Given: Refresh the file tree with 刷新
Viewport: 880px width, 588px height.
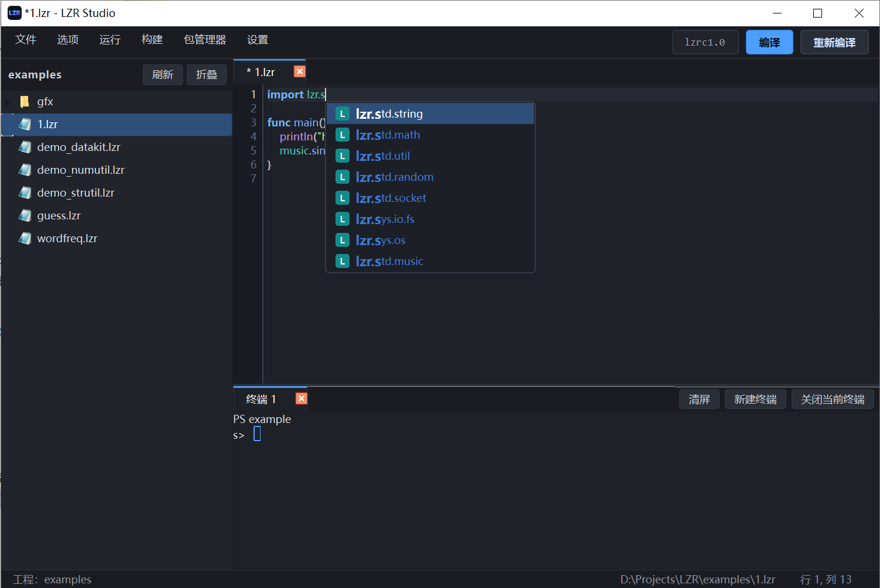Looking at the screenshot, I should click(x=163, y=75).
